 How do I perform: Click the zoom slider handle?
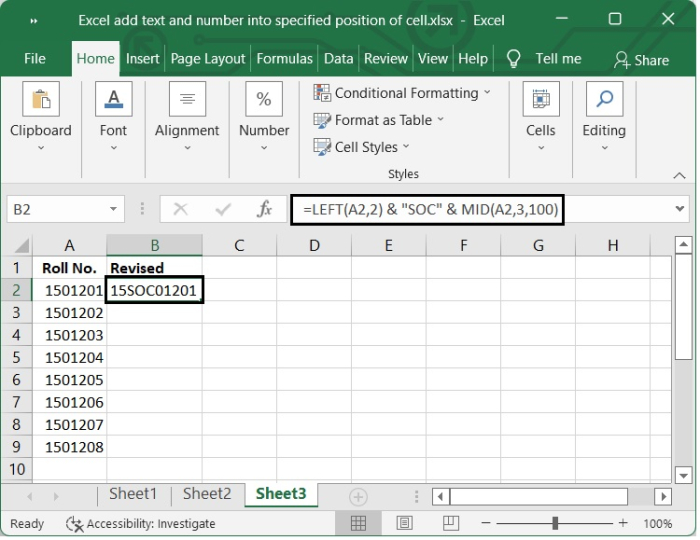[x=563, y=523]
